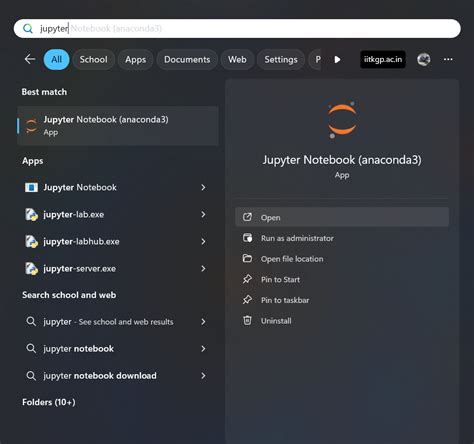Screen dimensions: 474x444
Task: Switch to the Apps filter tab
Action: tap(135, 59)
